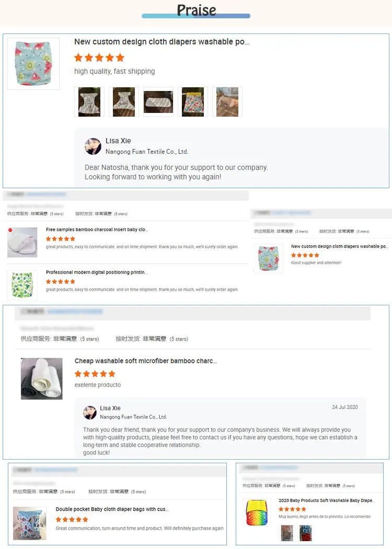Click Lisa Xie's avatar in first reply
This screenshot has height=549, width=392.
coord(93,146)
